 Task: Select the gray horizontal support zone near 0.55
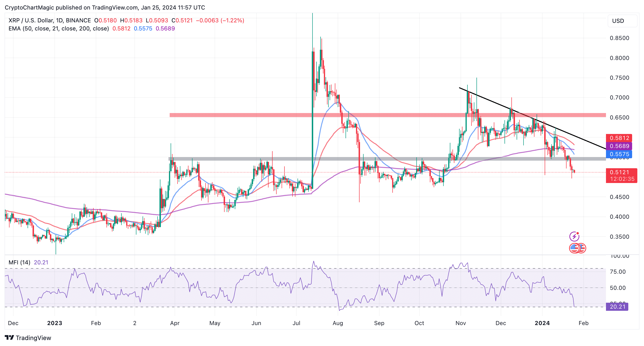pos(387,159)
